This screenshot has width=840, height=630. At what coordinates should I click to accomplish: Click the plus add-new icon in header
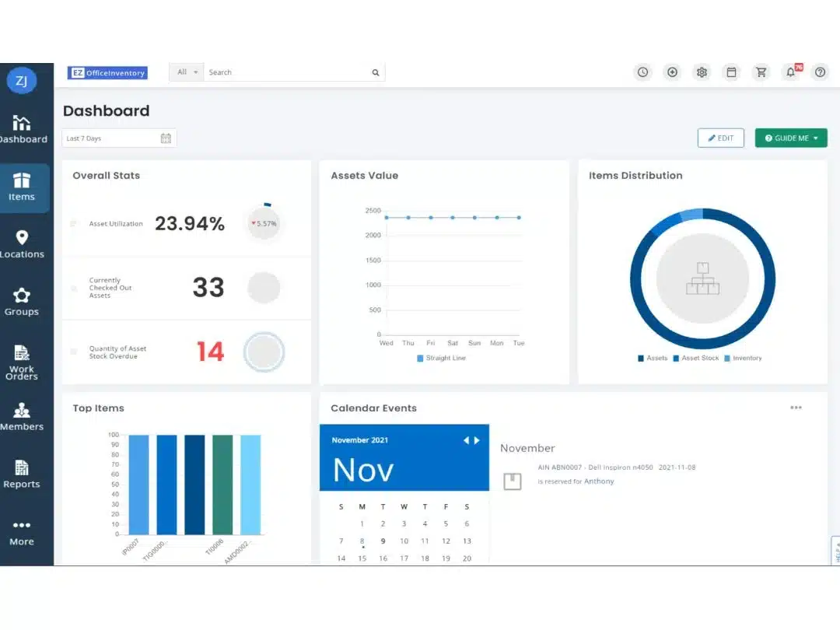point(672,72)
